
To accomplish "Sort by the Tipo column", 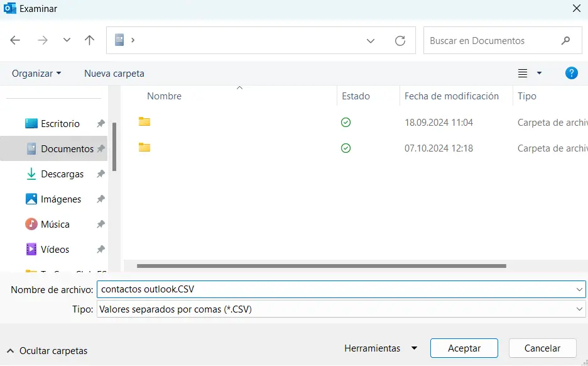I will (x=527, y=96).
